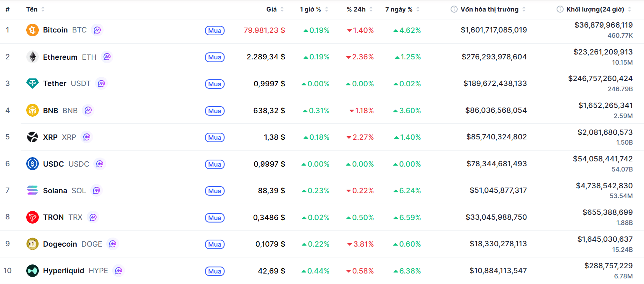This screenshot has height=284, width=644.
Task: Click the Dogecoin coin logo
Action: tap(33, 244)
